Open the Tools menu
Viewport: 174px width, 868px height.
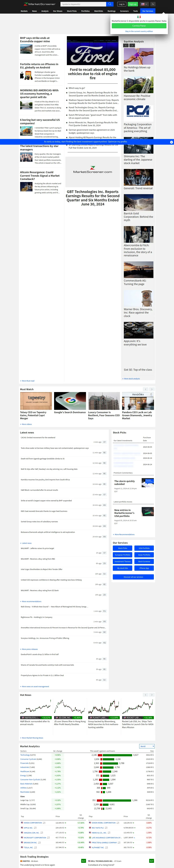(x=135, y=11)
